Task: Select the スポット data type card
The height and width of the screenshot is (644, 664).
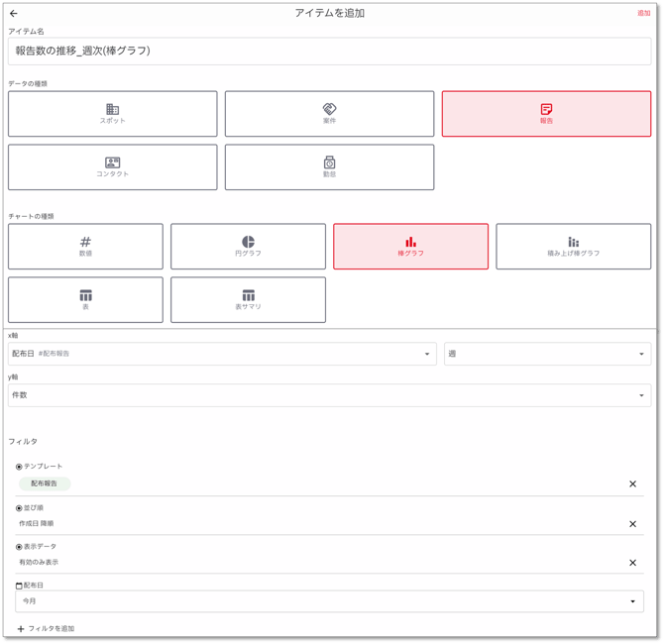Action: click(x=112, y=114)
